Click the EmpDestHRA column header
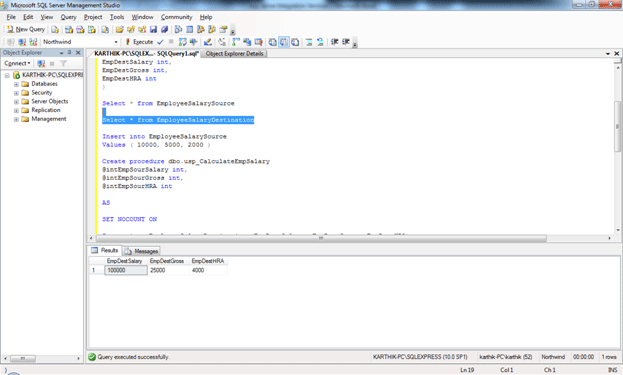Image resolution: width=623 pixels, height=375 pixels. 208,261
